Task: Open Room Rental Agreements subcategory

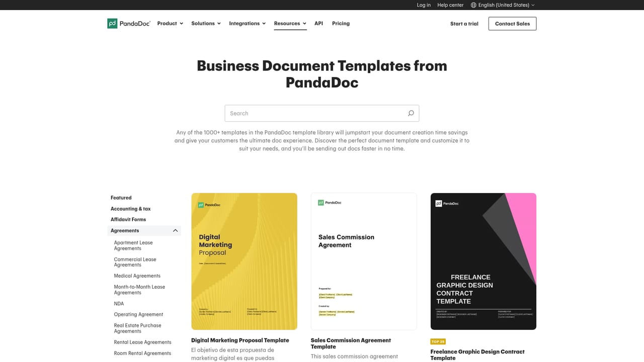Action: point(142,353)
